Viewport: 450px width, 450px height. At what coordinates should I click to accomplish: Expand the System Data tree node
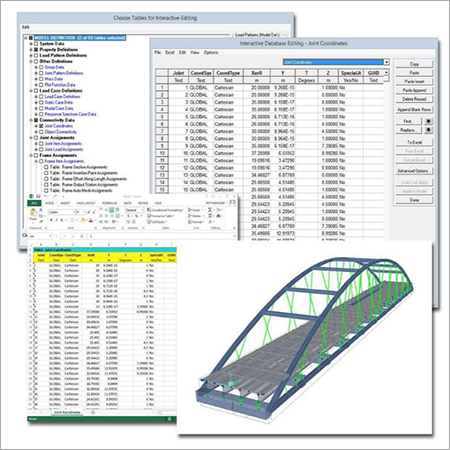coord(31,44)
